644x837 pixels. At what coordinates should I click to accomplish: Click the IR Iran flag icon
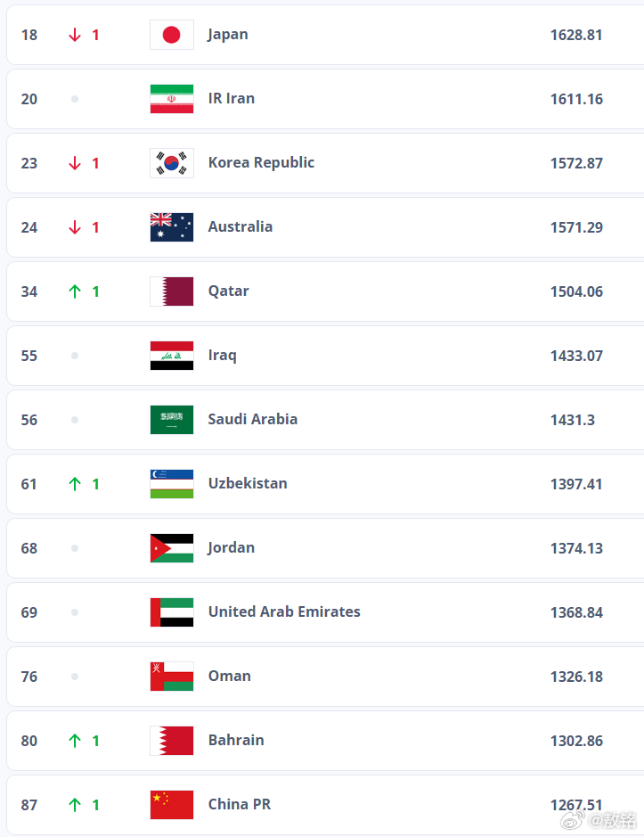[171, 99]
